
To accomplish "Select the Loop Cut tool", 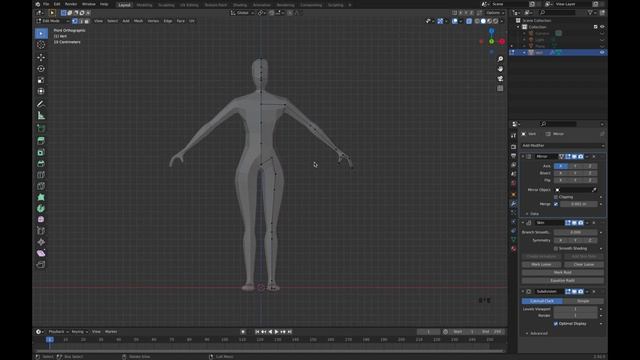I will pos(41,175).
